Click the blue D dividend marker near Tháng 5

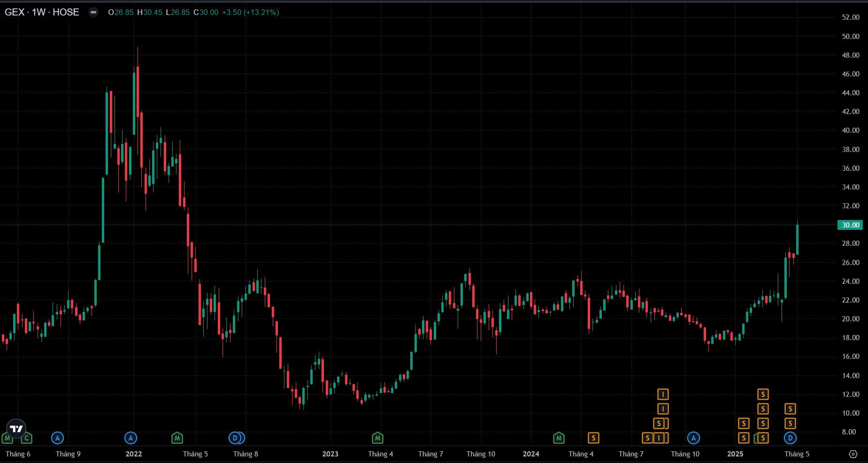click(x=790, y=438)
